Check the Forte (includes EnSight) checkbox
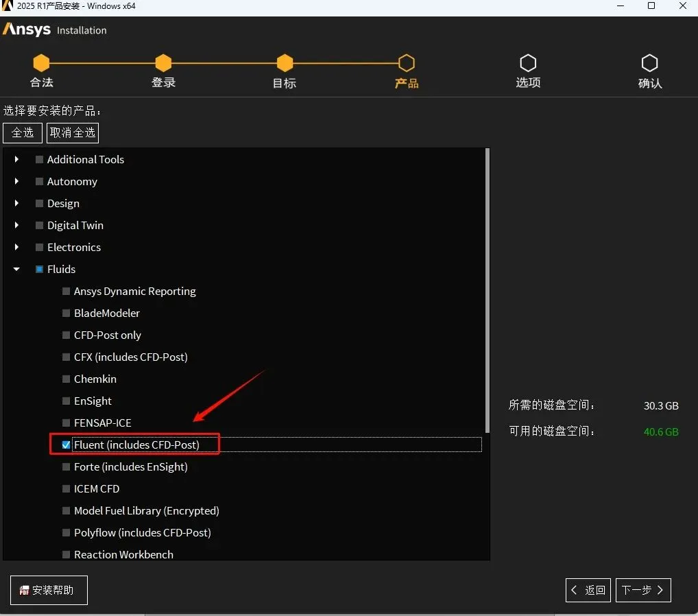This screenshot has height=616, width=698. (66, 466)
